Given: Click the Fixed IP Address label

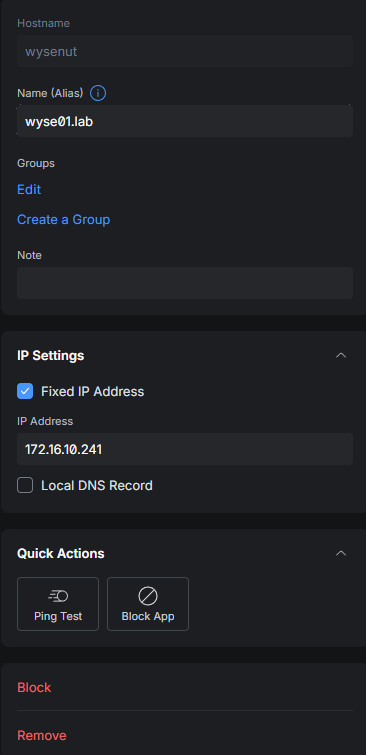Looking at the screenshot, I should pyautogui.click(x=92, y=391).
